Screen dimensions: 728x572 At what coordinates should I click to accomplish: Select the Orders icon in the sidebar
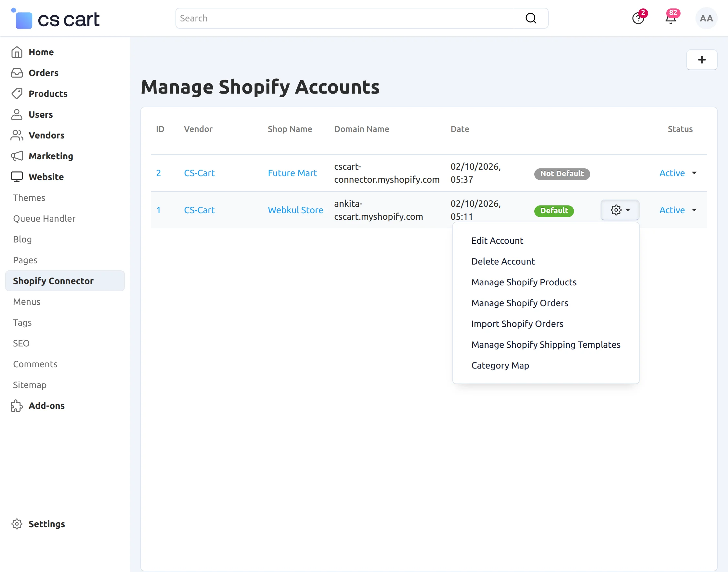pyautogui.click(x=17, y=73)
